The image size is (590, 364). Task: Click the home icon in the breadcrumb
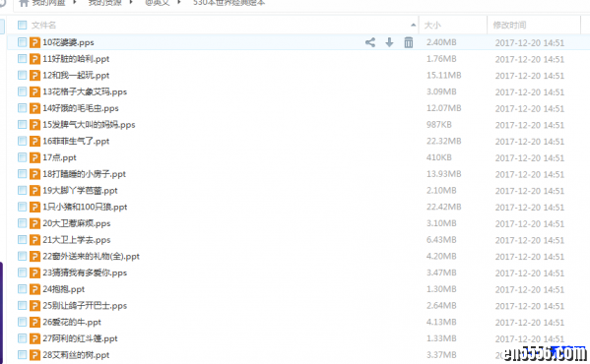pos(24,3)
